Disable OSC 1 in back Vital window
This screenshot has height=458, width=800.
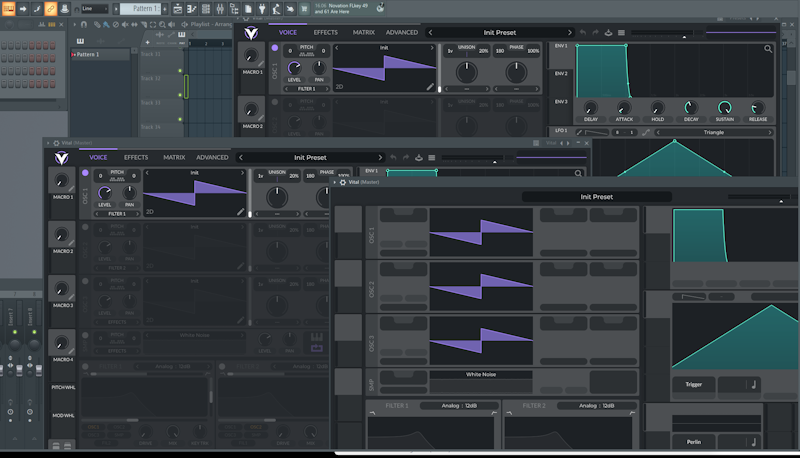(274, 47)
